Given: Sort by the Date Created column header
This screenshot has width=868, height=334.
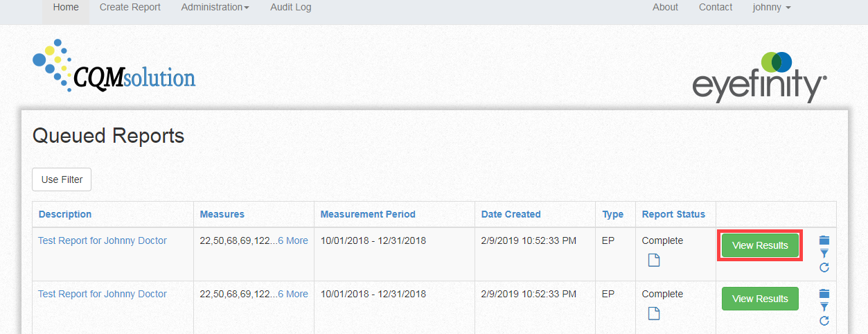Looking at the screenshot, I should click(x=511, y=214).
